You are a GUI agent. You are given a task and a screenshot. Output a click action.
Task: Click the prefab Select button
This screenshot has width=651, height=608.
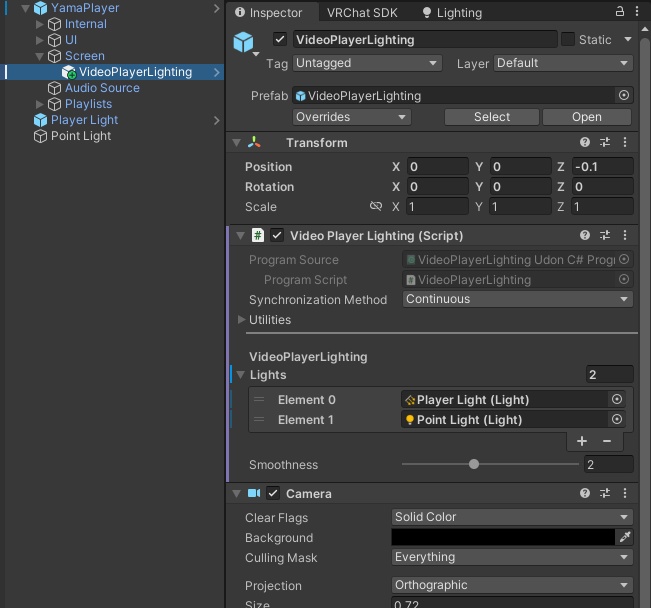(492, 117)
